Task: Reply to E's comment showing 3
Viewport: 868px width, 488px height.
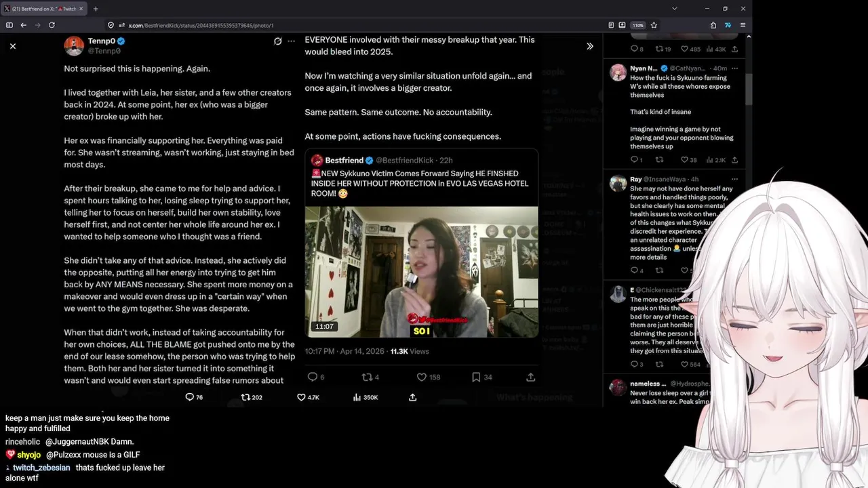Action: click(634, 364)
